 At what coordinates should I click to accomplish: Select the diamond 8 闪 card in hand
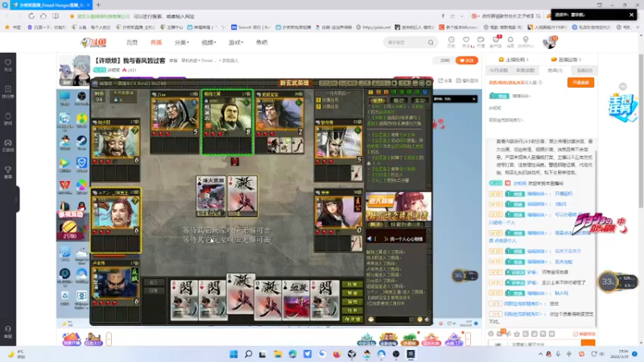184,299
